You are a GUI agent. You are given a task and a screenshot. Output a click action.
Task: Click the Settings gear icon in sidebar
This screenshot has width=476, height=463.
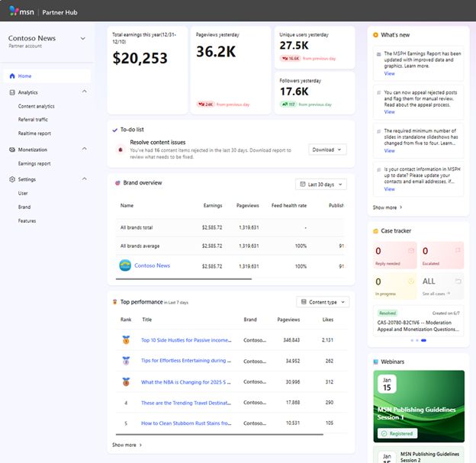click(12, 179)
